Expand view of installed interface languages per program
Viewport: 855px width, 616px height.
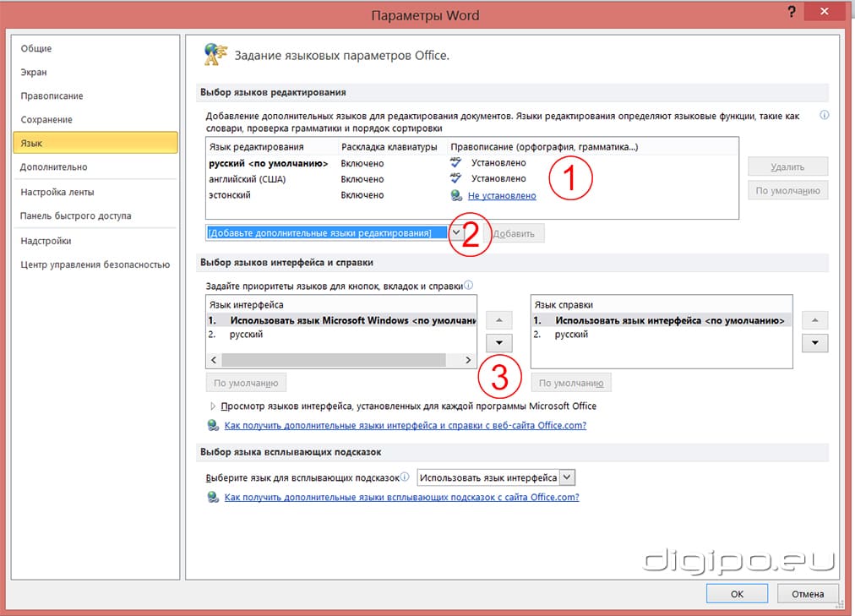[x=211, y=406]
